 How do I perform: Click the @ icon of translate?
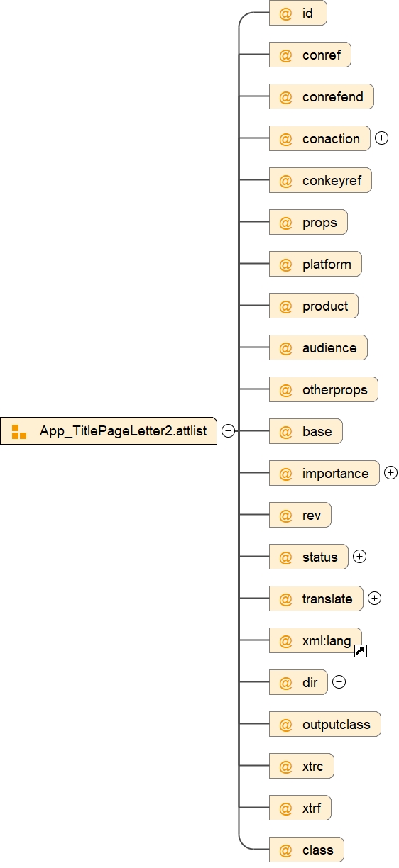coord(286,599)
